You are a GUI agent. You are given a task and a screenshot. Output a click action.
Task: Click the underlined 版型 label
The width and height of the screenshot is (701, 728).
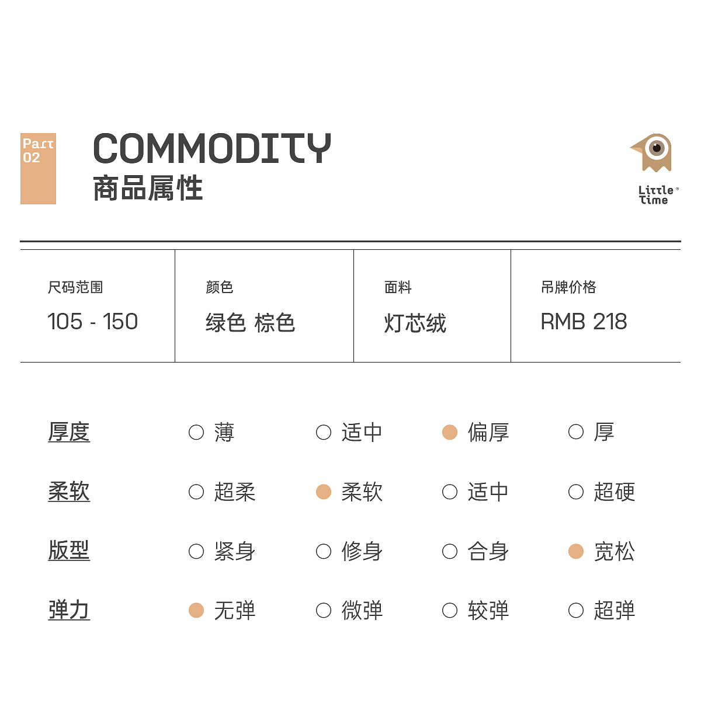[x=69, y=551]
